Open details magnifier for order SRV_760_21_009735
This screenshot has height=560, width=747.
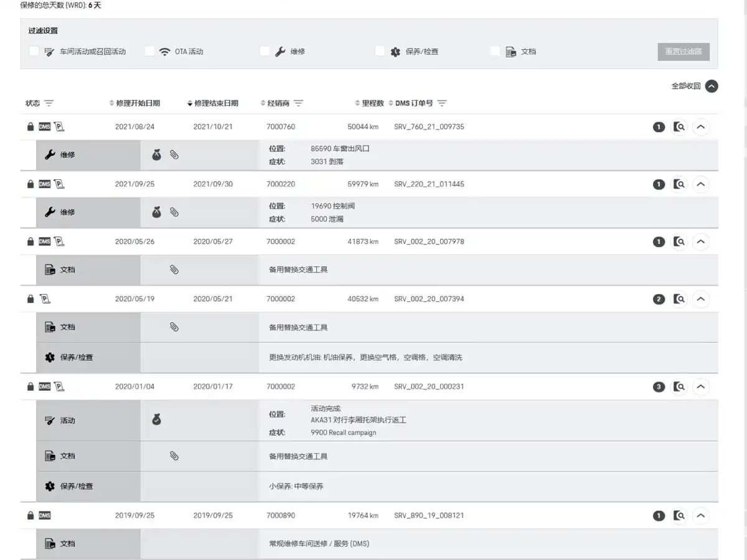[x=679, y=127]
